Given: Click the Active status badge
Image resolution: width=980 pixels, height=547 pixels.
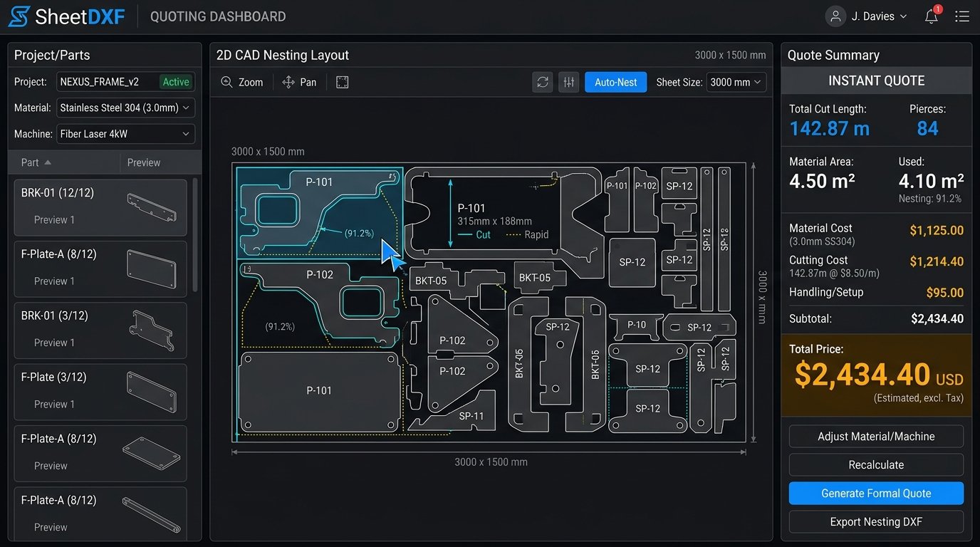Looking at the screenshot, I should 176,81.
